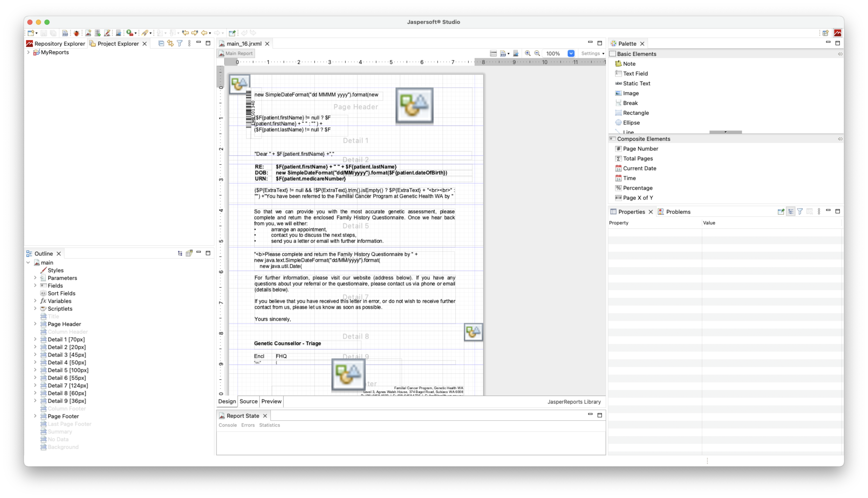Collapse the main node in the Outline panel
868x498 pixels.
pyautogui.click(x=28, y=262)
